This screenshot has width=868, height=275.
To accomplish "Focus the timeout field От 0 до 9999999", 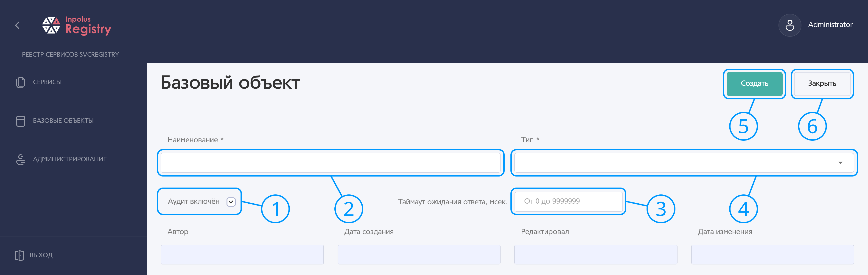I will tap(568, 201).
